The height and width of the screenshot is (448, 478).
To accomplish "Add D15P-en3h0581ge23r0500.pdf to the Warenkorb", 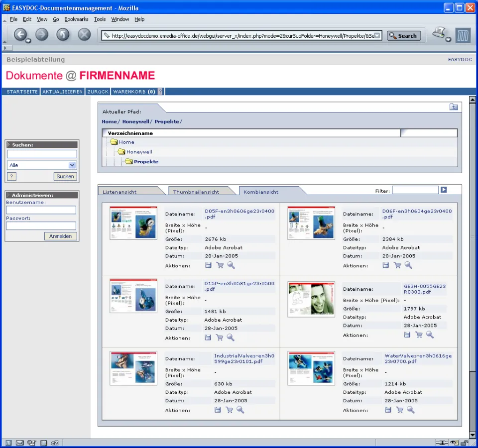I will [220, 337].
